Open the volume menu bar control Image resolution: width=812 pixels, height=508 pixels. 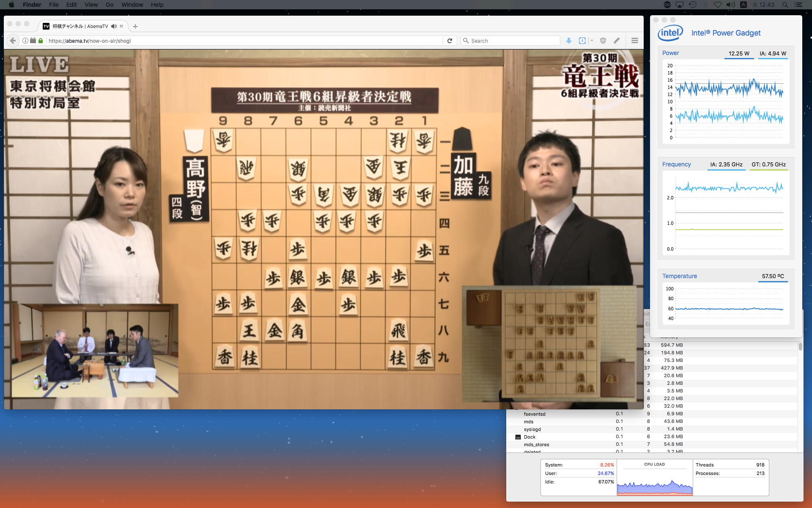(x=730, y=5)
